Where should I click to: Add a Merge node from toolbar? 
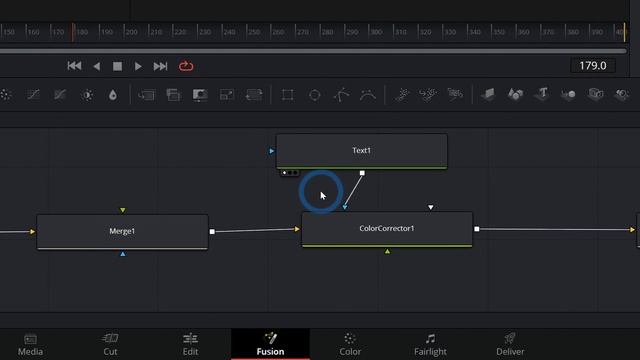click(x=147, y=95)
